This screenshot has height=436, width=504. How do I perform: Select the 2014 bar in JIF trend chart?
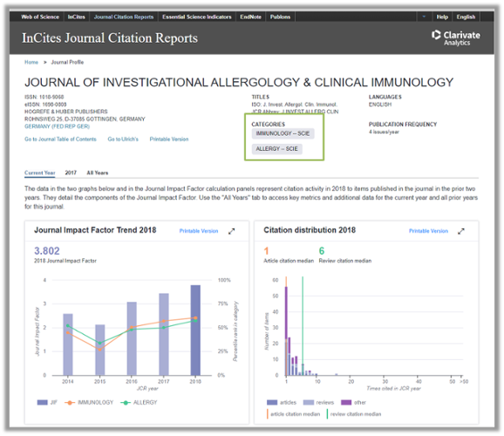click(68, 344)
